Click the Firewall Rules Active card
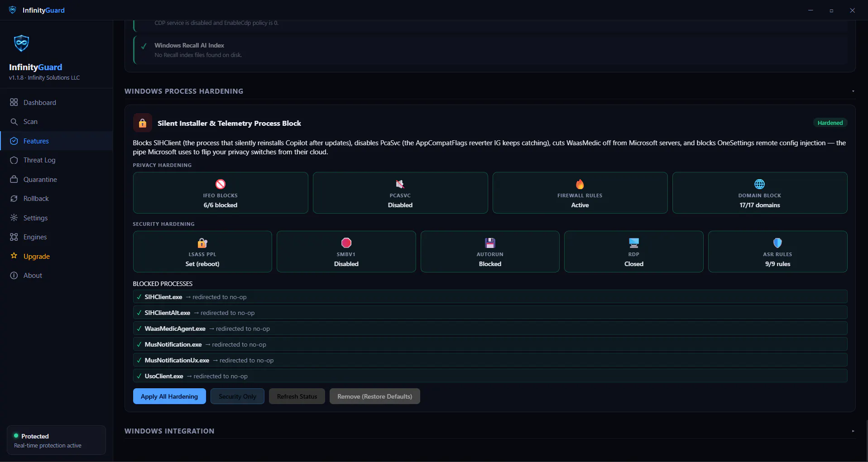 (x=580, y=193)
